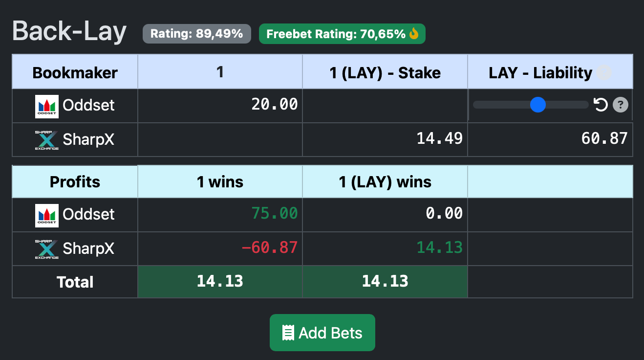Screen dimensions: 644x360
Task: Click the Freebet Rating: 70,65% badge
Action: (x=342, y=34)
